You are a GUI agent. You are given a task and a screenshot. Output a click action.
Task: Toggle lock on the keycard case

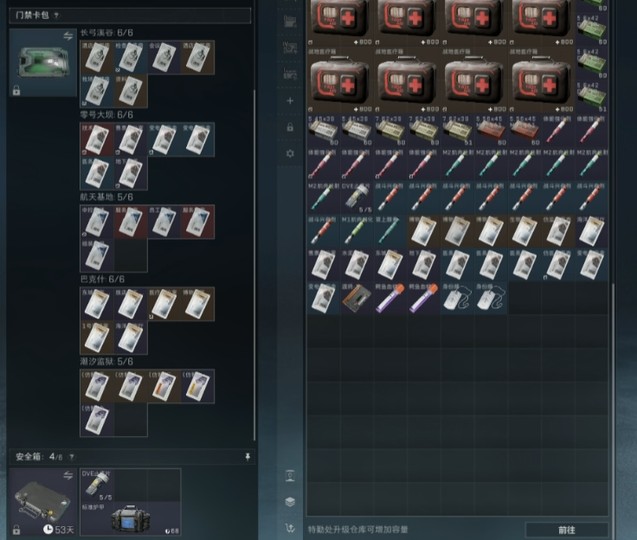[16, 90]
